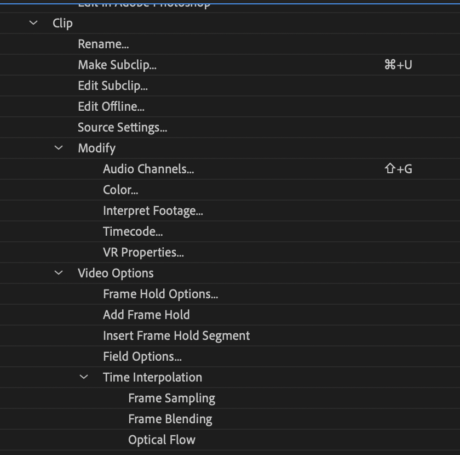Select the Source Settings... entry
Image resolution: width=460 pixels, height=455 pixels.
pyautogui.click(x=122, y=127)
